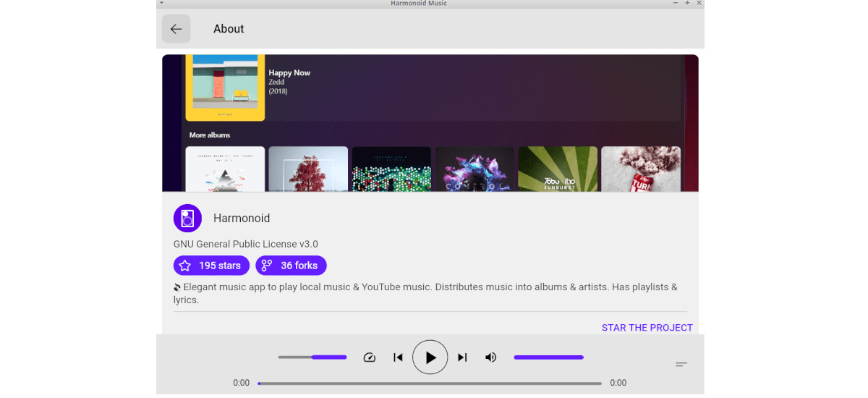Click the Happy Now album cover
Image resolution: width=868 pixels, height=398 pixels.
coord(225,88)
